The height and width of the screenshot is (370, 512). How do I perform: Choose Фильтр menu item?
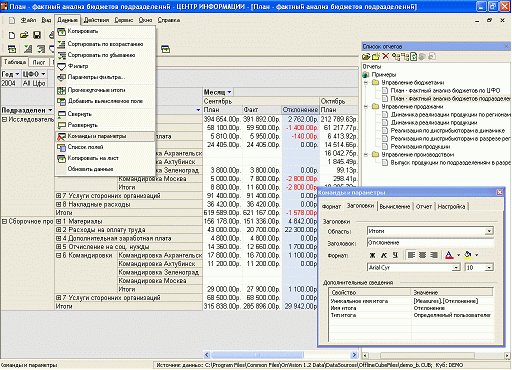tap(105, 66)
